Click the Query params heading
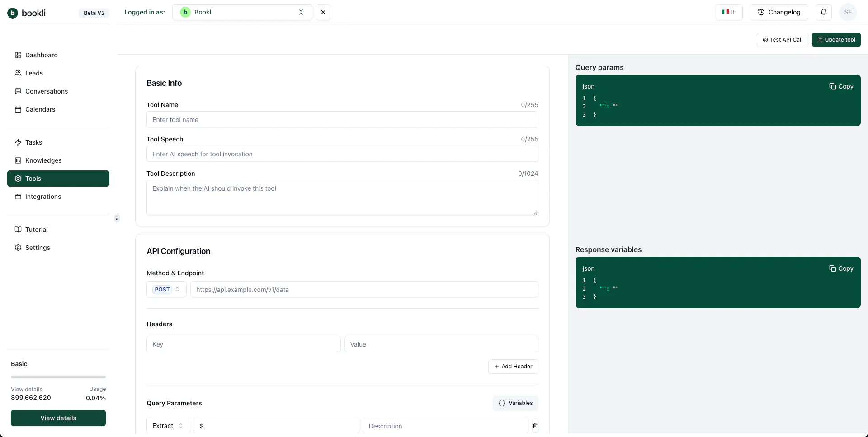The height and width of the screenshot is (437, 868). coord(599,67)
